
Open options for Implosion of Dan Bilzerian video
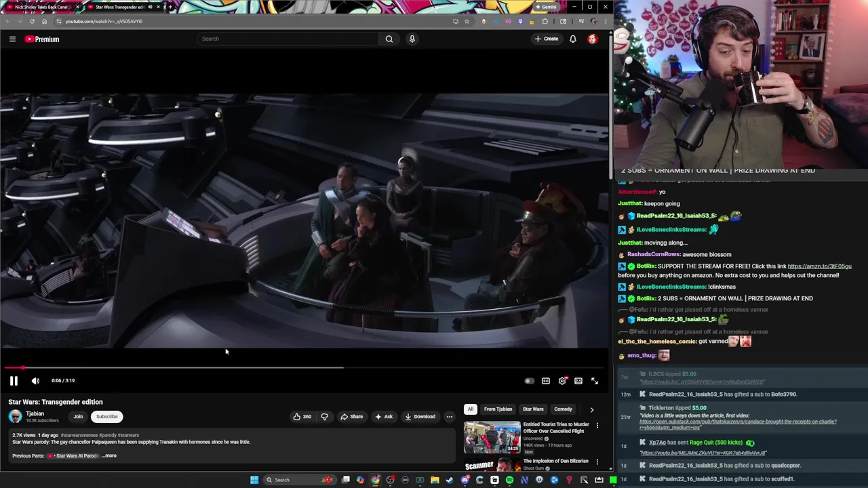pyautogui.click(x=597, y=462)
